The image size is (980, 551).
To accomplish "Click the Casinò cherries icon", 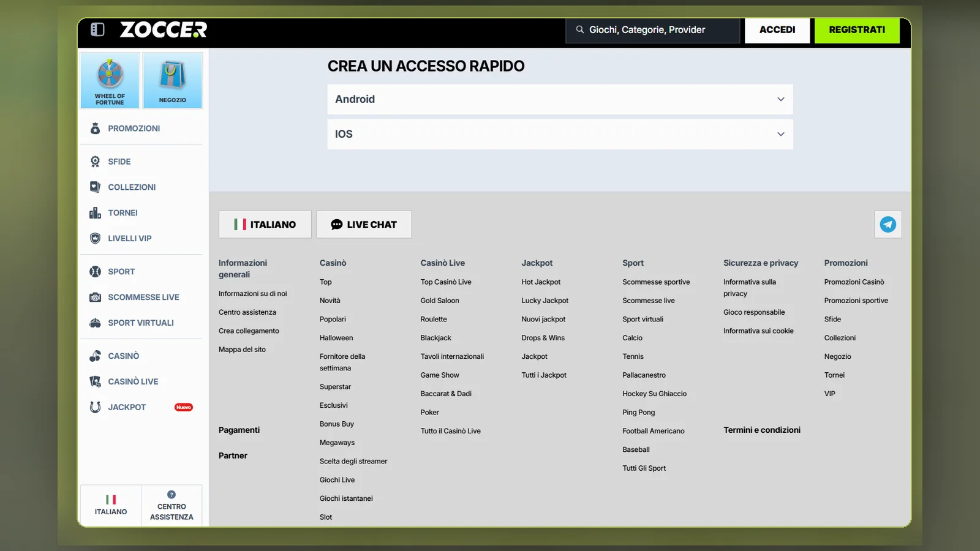I will point(95,356).
